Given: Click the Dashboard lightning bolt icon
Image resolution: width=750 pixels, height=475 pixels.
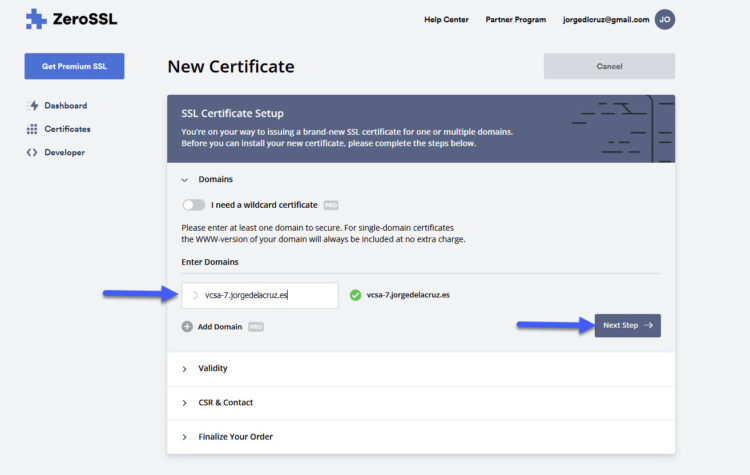Looking at the screenshot, I should click(x=33, y=105).
